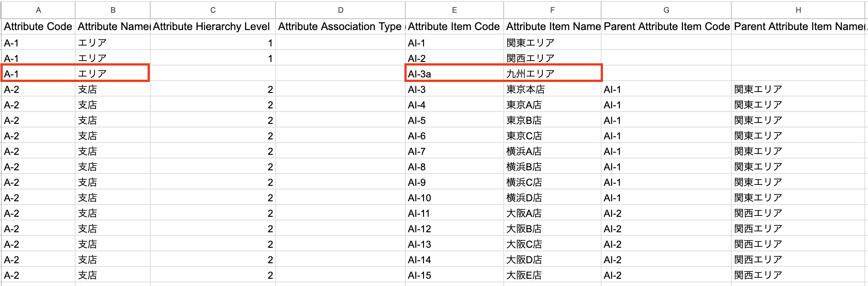Click column D header letter
This screenshot has height=286, width=868.
(x=340, y=10)
